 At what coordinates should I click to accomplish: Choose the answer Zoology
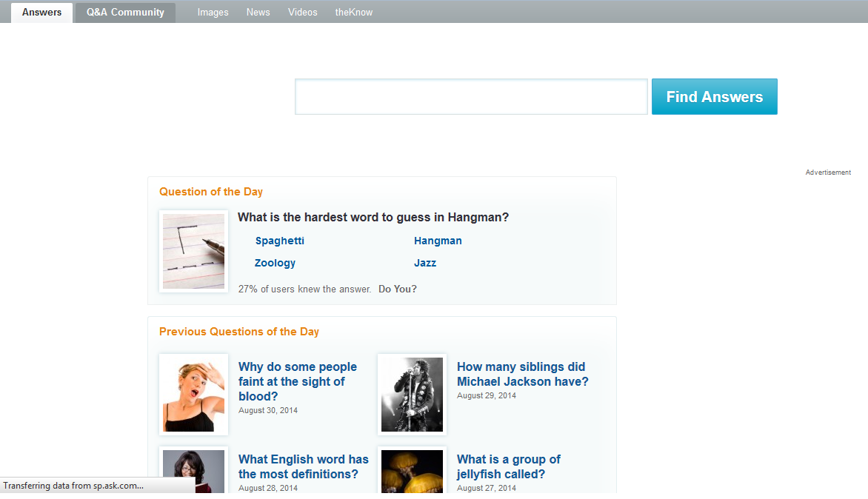[x=275, y=263]
